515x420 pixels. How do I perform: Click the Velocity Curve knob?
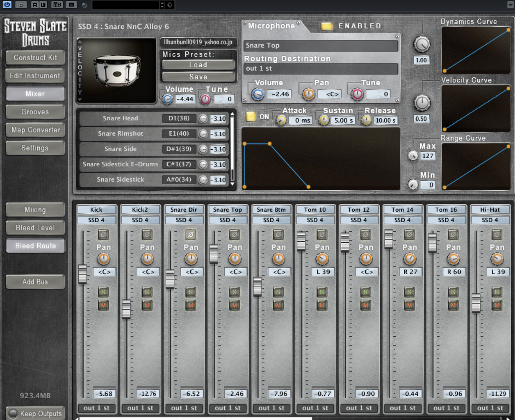[x=422, y=103]
